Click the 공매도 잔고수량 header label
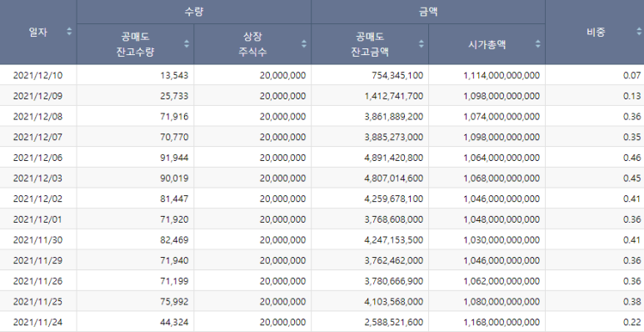The width and height of the screenshot is (644, 332). [x=135, y=44]
